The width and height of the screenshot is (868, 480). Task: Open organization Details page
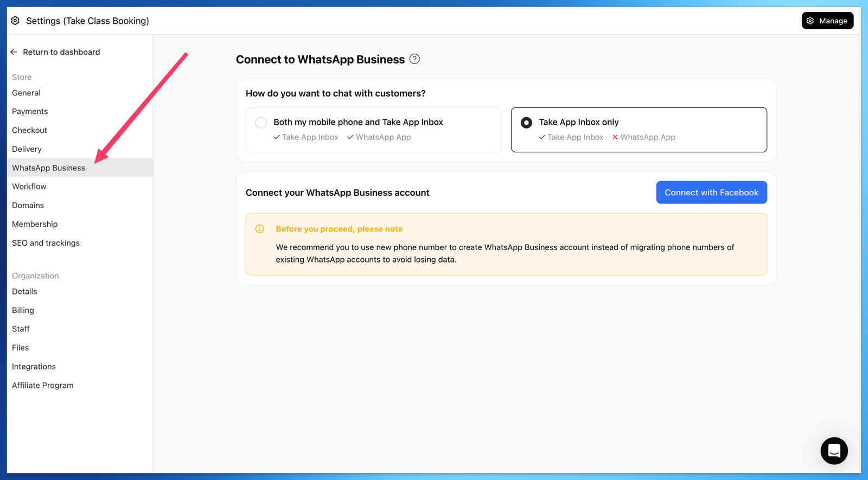pyautogui.click(x=80, y=291)
